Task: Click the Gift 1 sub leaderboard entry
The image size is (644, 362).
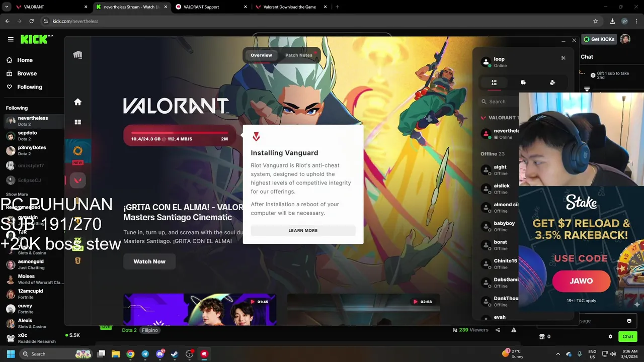Action: coord(610,75)
